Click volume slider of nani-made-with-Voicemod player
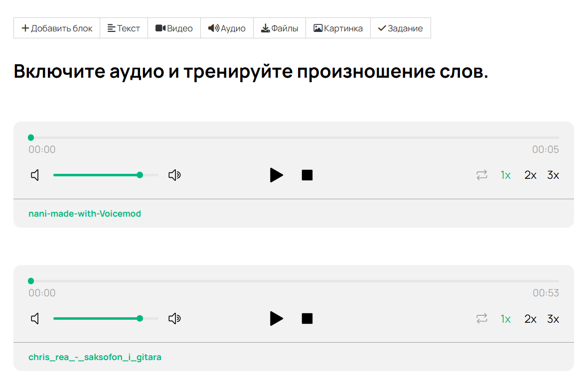The image size is (588, 382). coord(106,175)
